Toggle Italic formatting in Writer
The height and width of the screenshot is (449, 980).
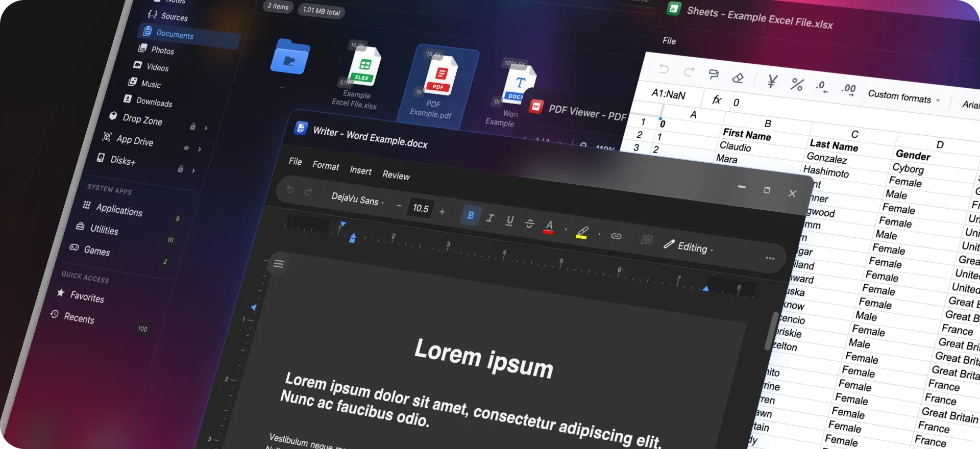[490, 218]
